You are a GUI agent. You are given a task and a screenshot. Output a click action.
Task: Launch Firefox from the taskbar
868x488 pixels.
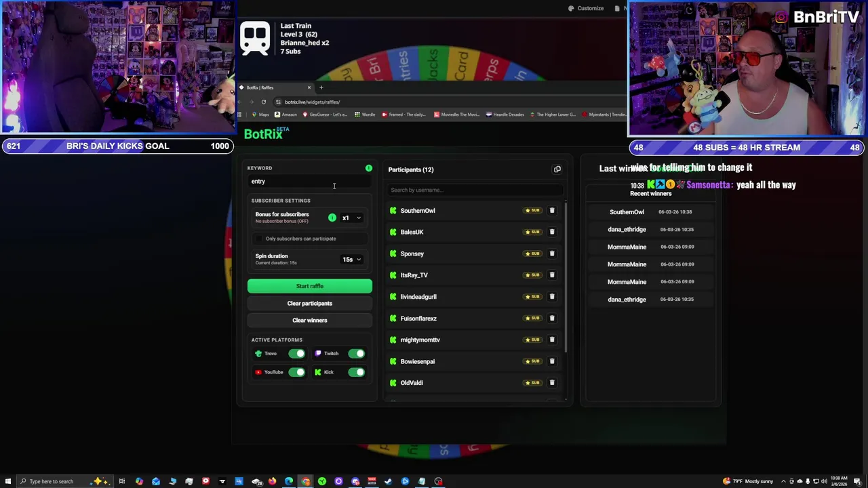pos(272,481)
